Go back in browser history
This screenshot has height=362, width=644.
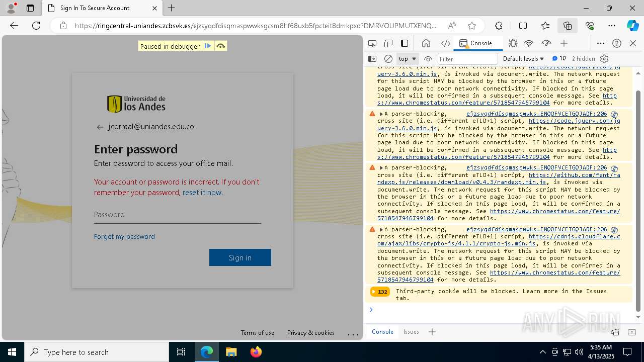[x=14, y=26]
